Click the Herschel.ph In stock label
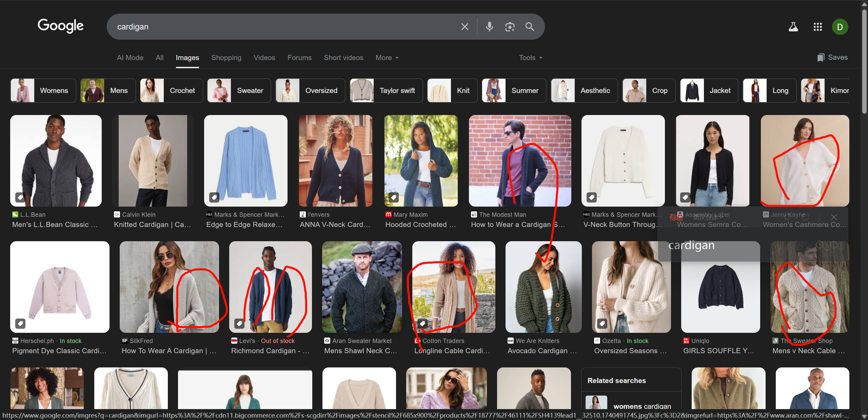Viewport: 868px width, 420px height. [x=71, y=341]
